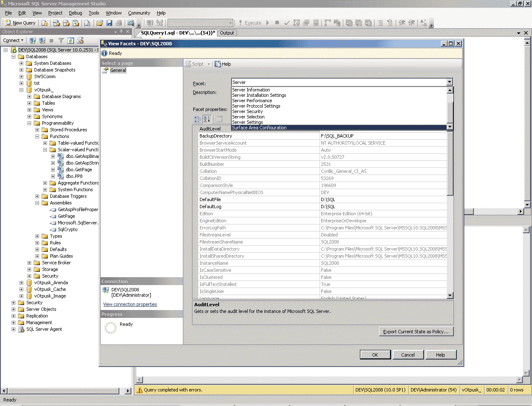The width and height of the screenshot is (532, 406).
Task: Click the New Query toolbar button
Action: point(20,23)
